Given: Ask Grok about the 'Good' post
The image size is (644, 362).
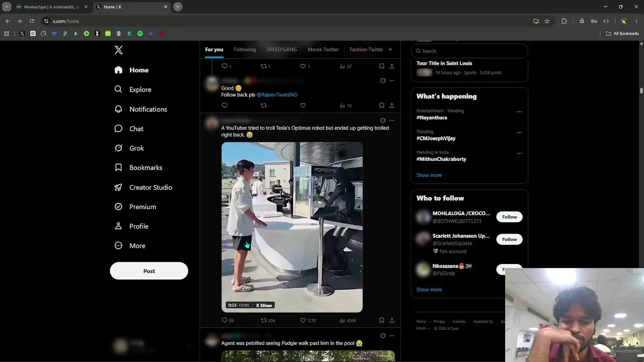Looking at the screenshot, I should tap(383, 80).
